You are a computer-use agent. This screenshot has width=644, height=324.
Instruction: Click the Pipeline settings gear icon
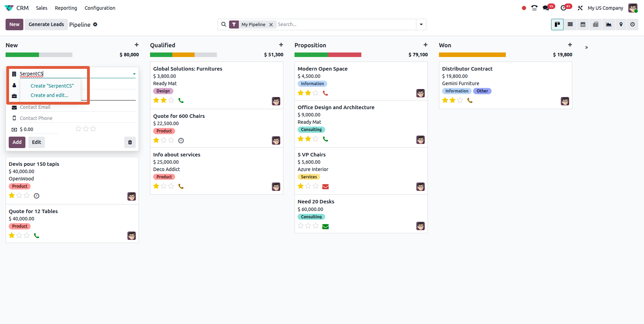[95, 24]
